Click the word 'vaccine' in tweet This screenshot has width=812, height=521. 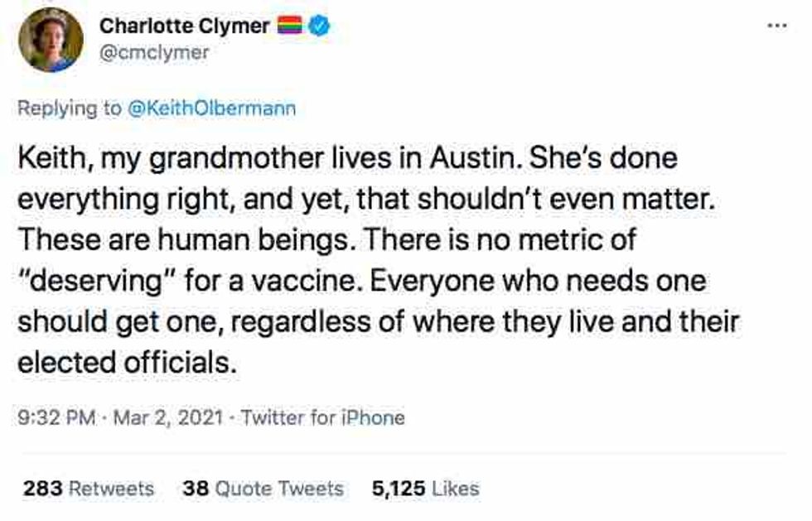coord(309,281)
